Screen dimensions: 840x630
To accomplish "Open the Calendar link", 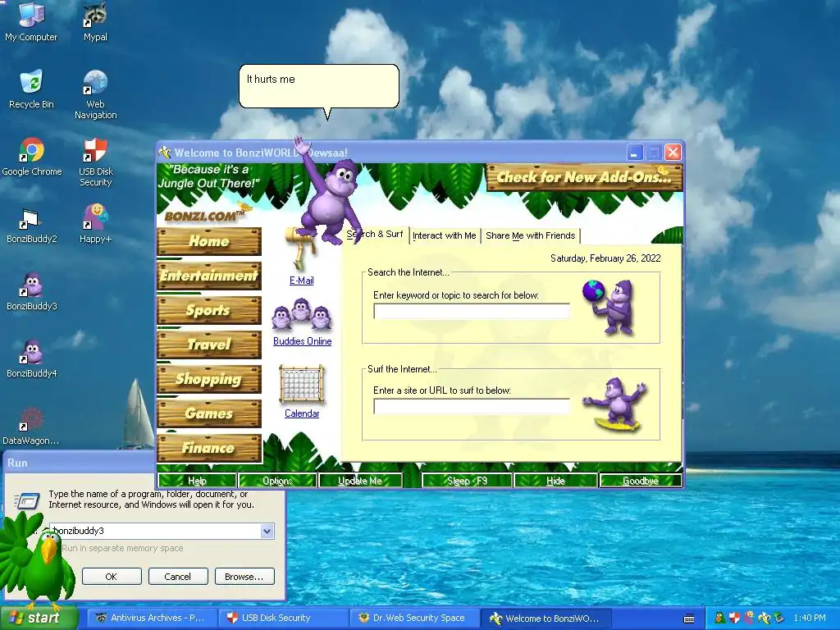I will click(302, 413).
